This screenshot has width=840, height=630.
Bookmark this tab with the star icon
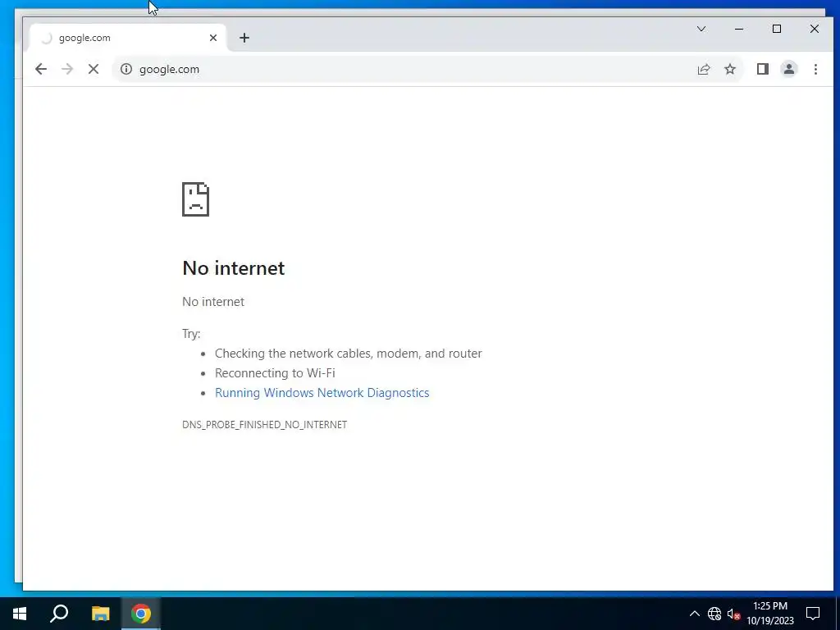click(729, 69)
